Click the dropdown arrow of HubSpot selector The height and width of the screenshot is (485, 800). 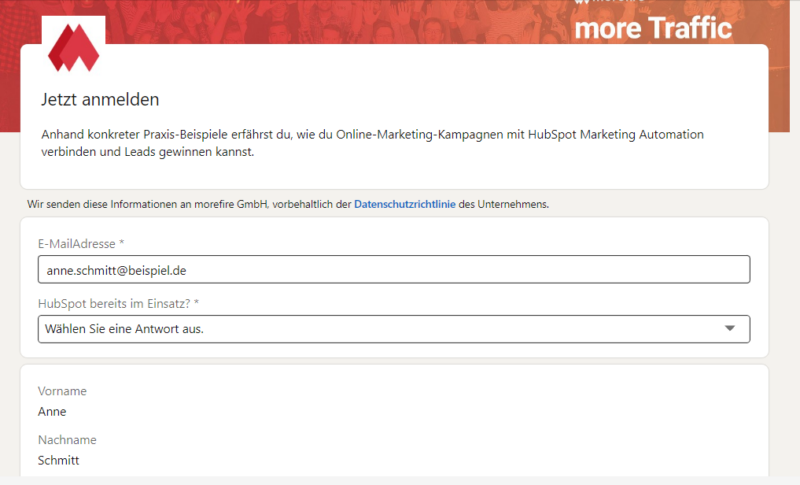(x=730, y=328)
